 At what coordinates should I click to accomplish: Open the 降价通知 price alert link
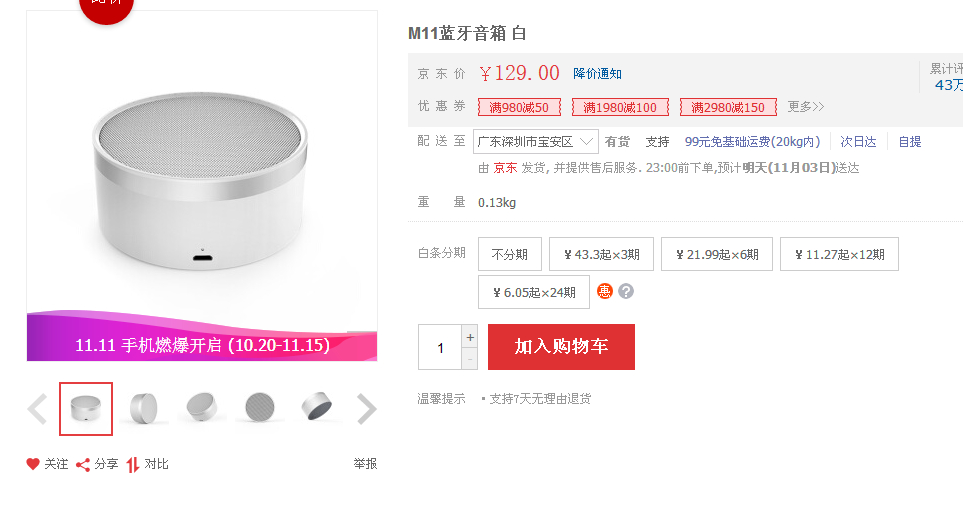pyautogui.click(x=597, y=74)
